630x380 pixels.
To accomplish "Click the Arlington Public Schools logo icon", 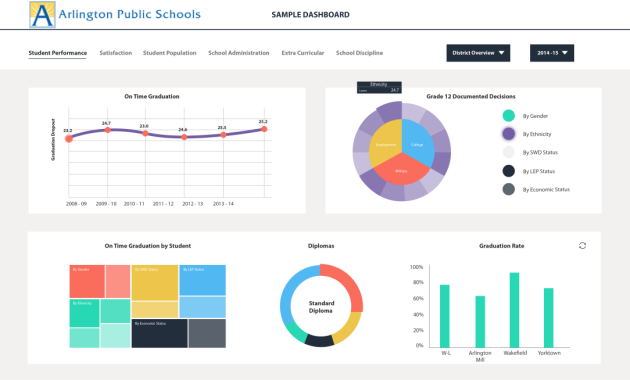I will [x=43, y=14].
